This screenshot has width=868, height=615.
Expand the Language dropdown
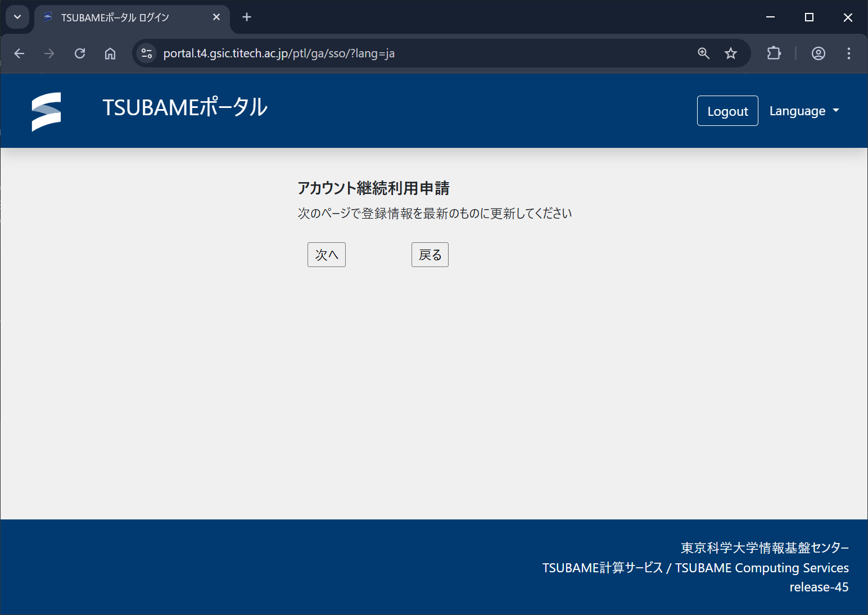coord(804,111)
